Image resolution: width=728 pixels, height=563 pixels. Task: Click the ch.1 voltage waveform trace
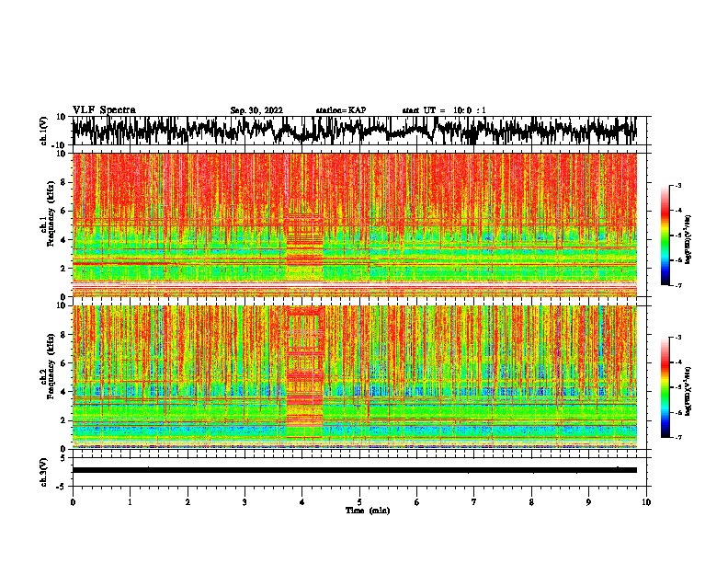click(354, 131)
